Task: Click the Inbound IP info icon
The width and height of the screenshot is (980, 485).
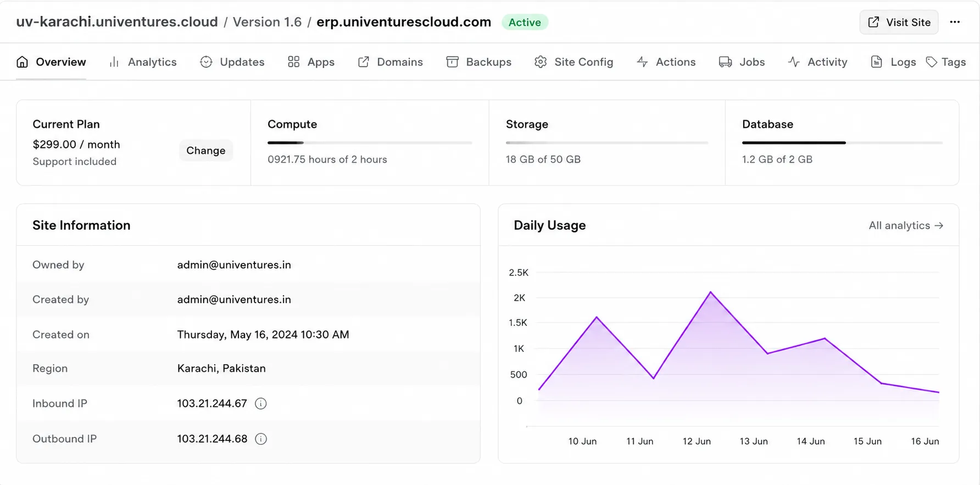Action: [x=261, y=404]
